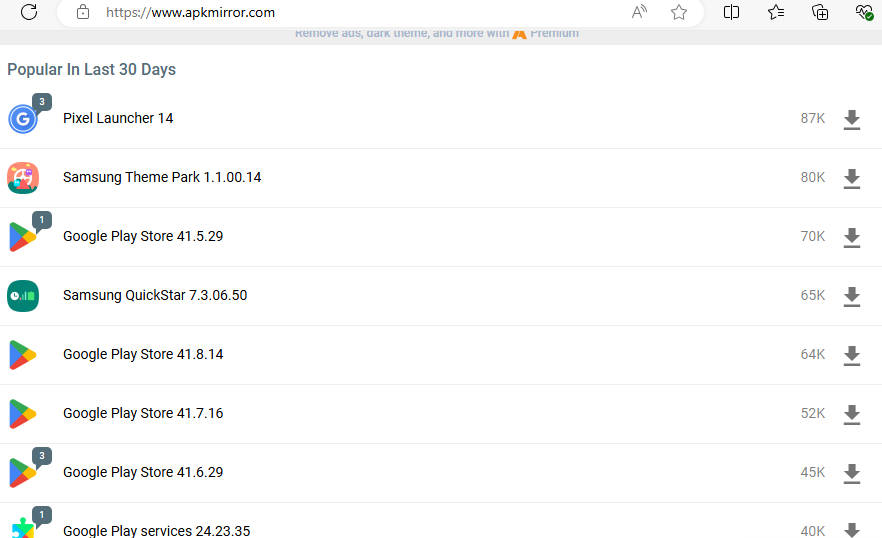The height and width of the screenshot is (538, 882).
Task: Open comments badge on Play Store 41.6.29
Action: pyautogui.click(x=42, y=456)
